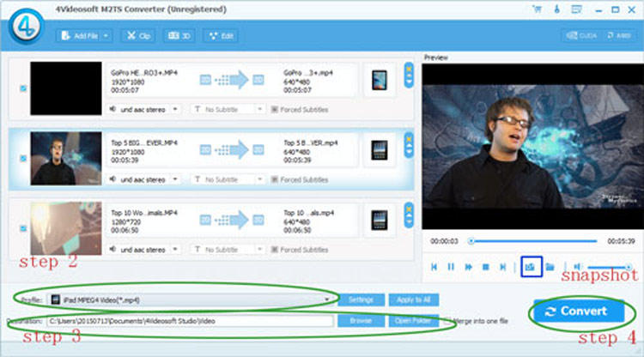Enable Forced Subtitles for Top 5 file
Viewport: 644px width, 357px height.
coord(275,179)
